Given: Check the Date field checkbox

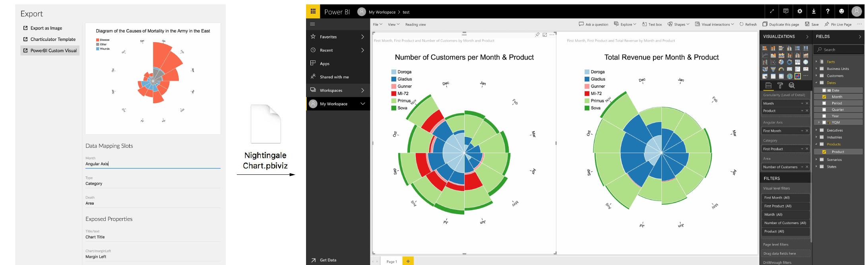Looking at the screenshot, I should (824, 90).
